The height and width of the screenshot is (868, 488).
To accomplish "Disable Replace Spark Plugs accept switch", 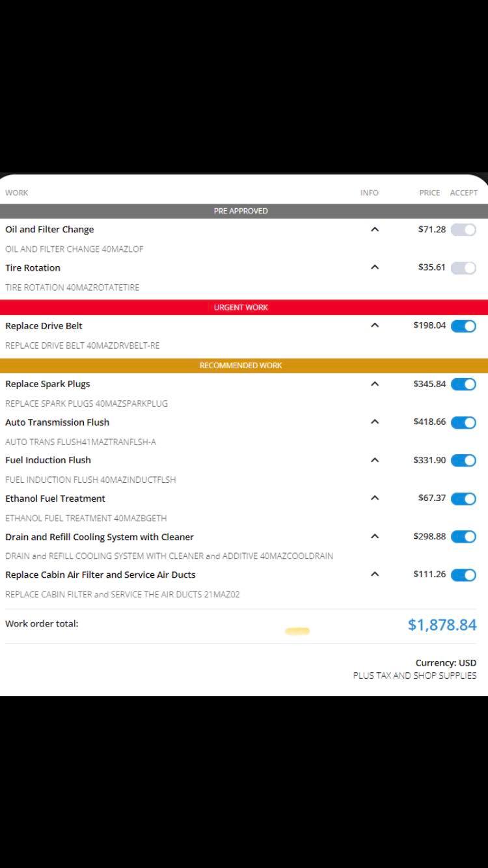I will pos(463,384).
